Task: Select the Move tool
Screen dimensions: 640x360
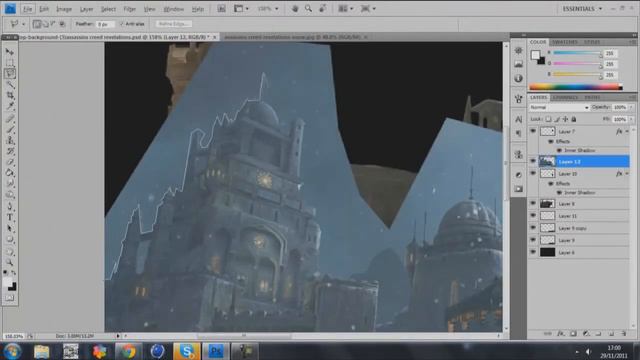Action: coord(10,52)
